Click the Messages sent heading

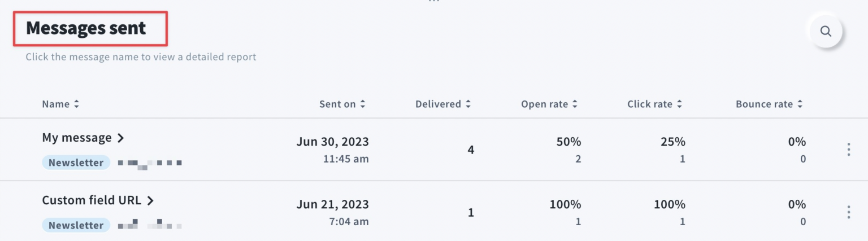(86, 28)
